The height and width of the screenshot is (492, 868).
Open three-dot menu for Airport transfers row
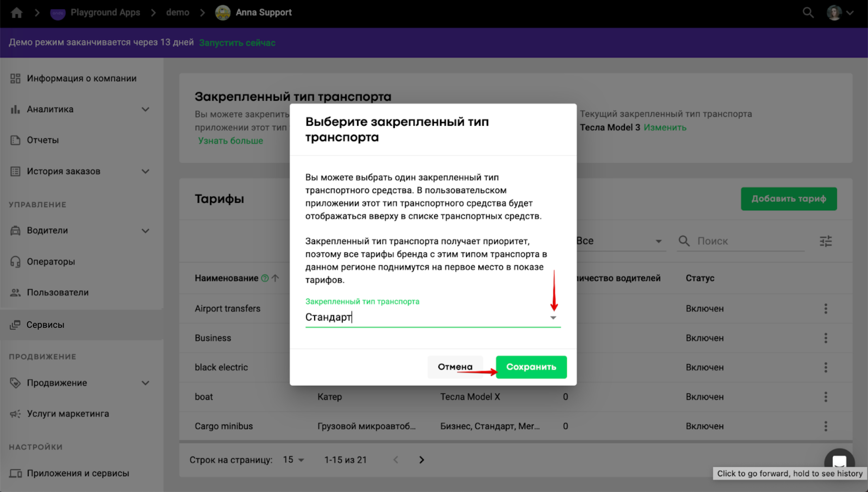(825, 309)
